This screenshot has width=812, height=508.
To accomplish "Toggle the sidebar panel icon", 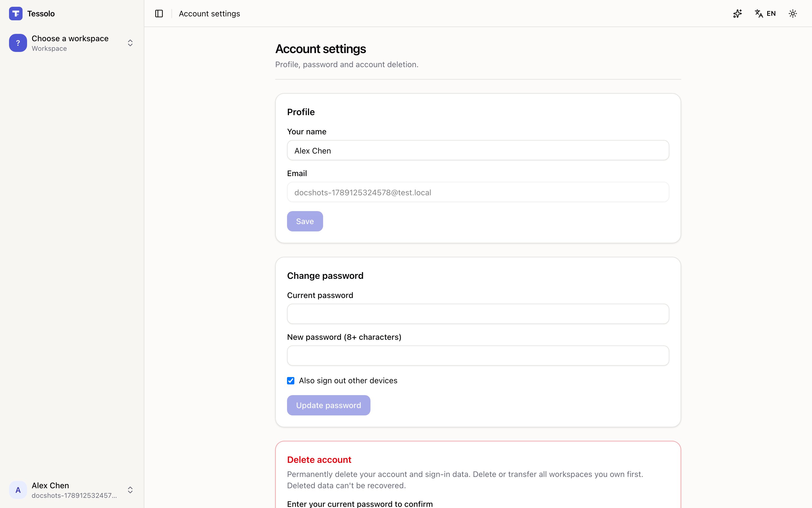I will pyautogui.click(x=159, y=14).
